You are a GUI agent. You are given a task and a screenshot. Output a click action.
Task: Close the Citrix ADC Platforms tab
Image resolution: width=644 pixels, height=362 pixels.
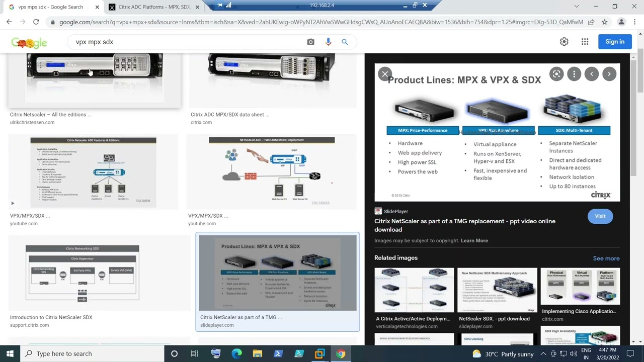tap(198, 7)
